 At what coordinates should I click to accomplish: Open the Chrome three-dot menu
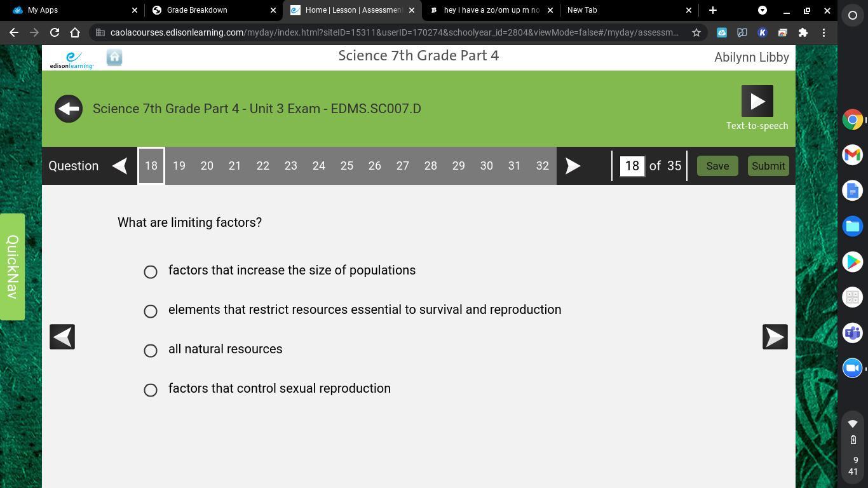pyautogui.click(x=824, y=32)
